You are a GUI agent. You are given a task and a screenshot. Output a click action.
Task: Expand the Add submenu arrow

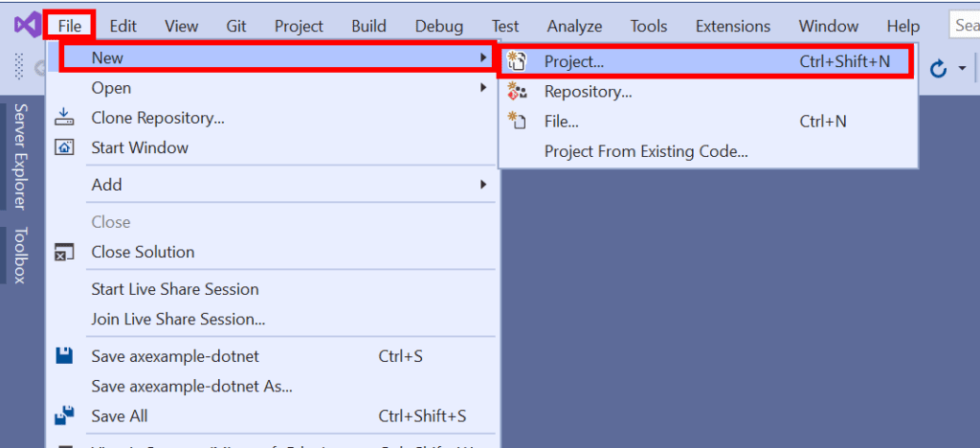tap(483, 185)
